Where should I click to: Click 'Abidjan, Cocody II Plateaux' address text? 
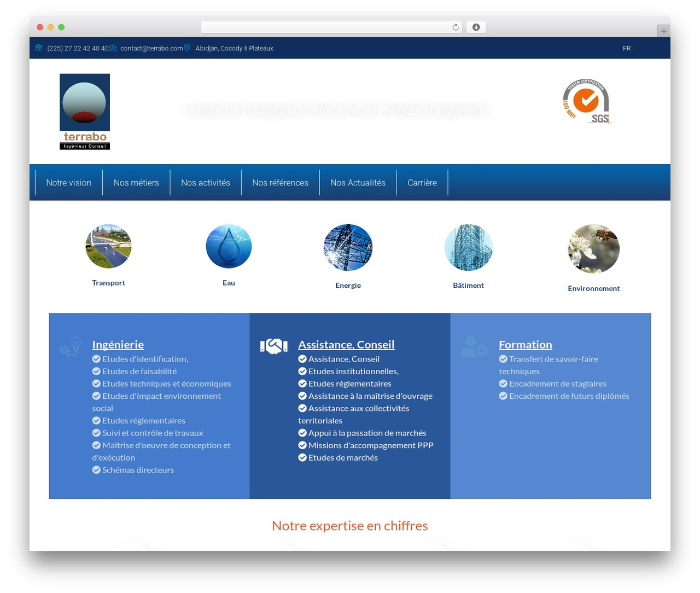click(235, 48)
